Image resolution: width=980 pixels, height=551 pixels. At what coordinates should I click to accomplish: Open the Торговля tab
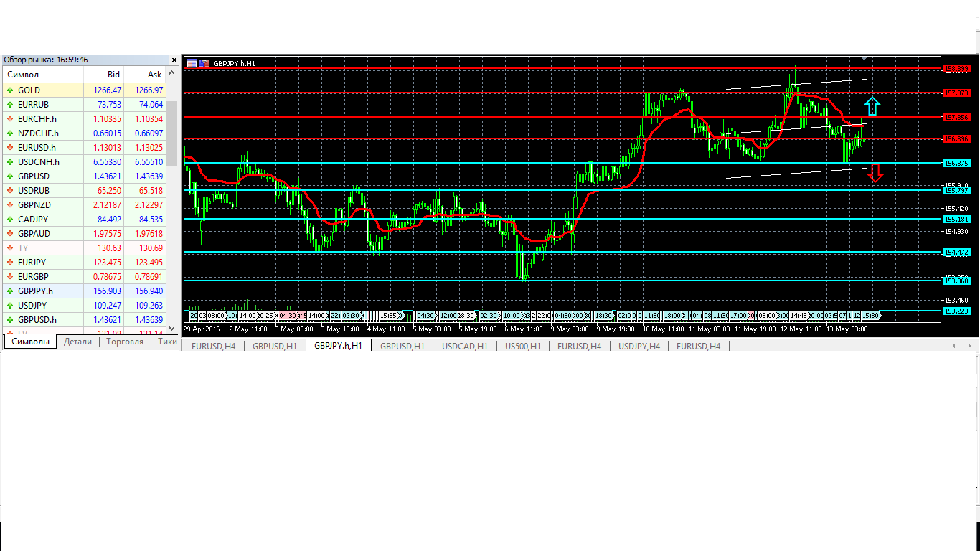125,342
